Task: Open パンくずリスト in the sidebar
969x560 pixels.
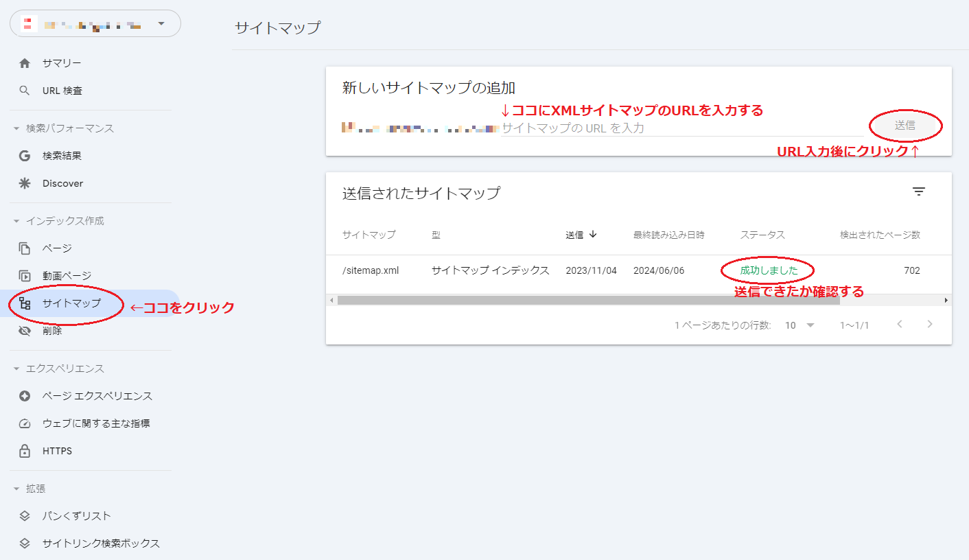Action: (x=76, y=516)
